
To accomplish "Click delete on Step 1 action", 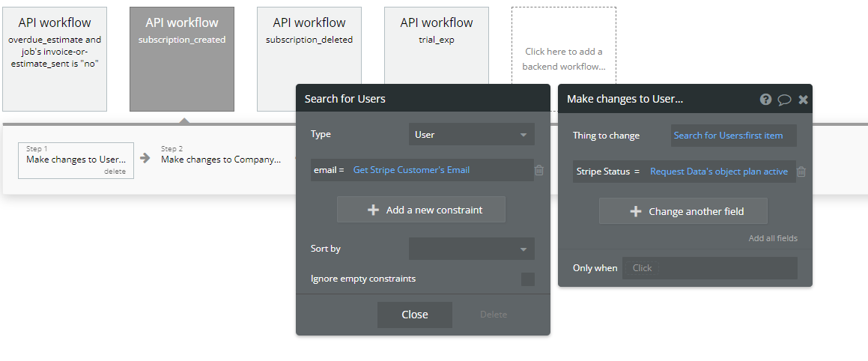I will [x=115, y=172].
